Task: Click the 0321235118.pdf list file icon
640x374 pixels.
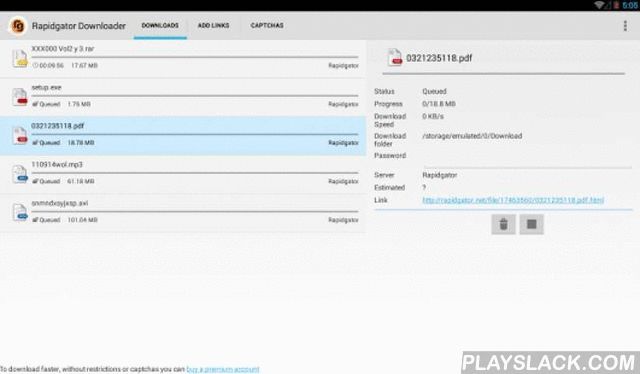Action: [x=20, y=136]
